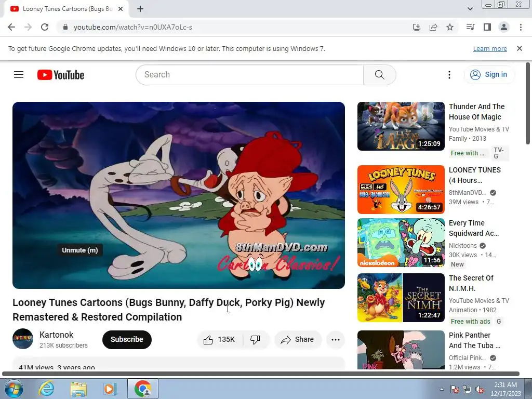Click 8thManDVD channel name
Image resolution: width=532 pixels, height=399 pixels.
point(467,193)
